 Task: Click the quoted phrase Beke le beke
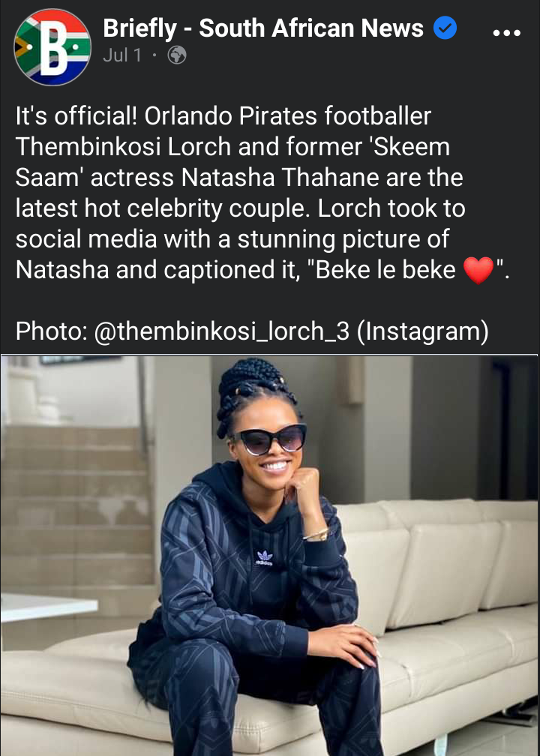tap(384, 270)
